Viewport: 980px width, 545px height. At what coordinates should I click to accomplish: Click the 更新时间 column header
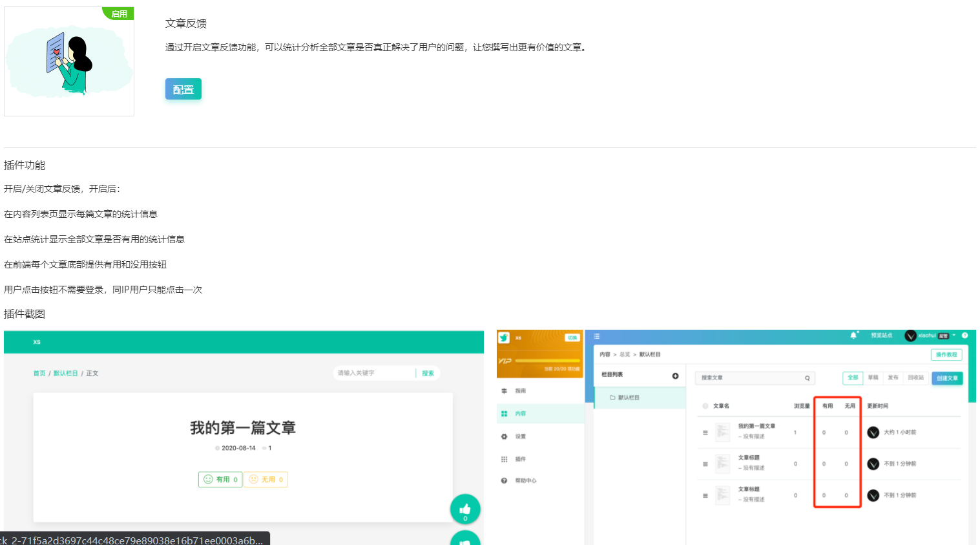877,406
